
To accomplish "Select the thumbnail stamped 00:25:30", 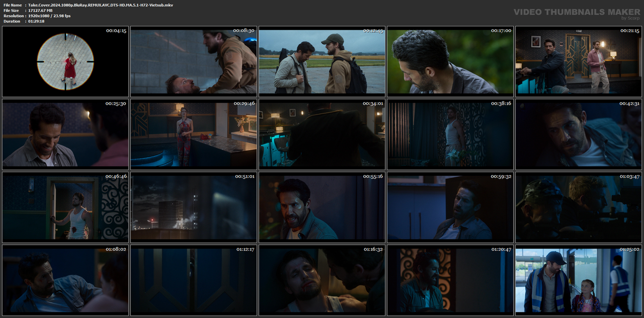I will tap(65, 134).
